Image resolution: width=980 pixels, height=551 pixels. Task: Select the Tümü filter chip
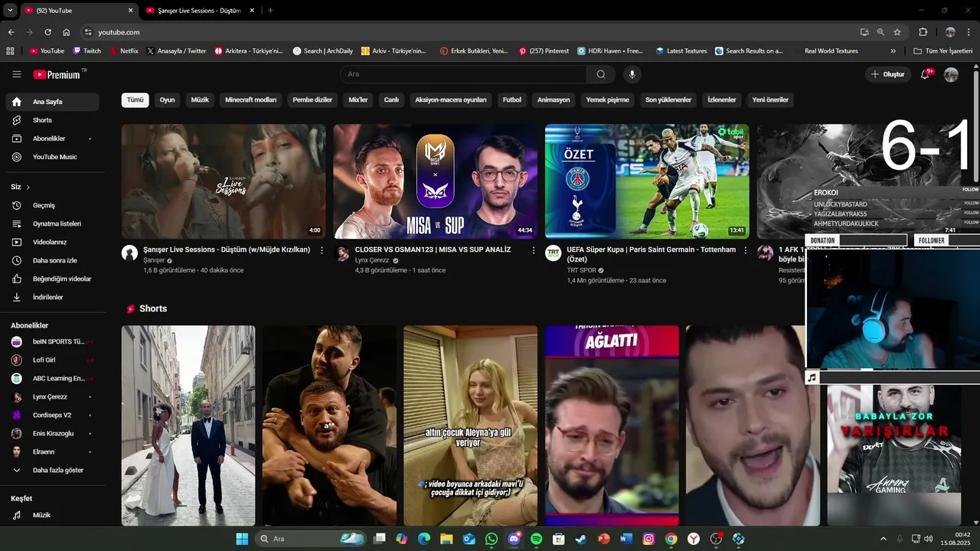(135, 99)
